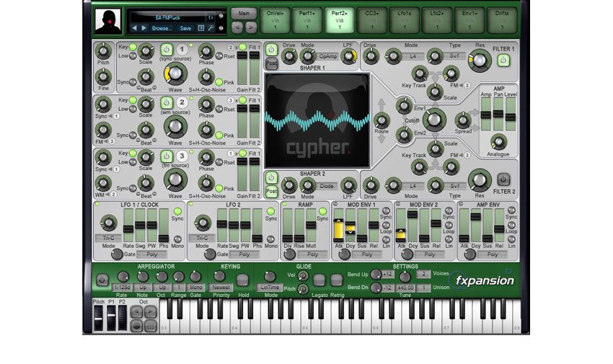This screenshot has height=364, width=613.
Task: Toggle Oscillator 3 power button
Action: click(167, 156)
